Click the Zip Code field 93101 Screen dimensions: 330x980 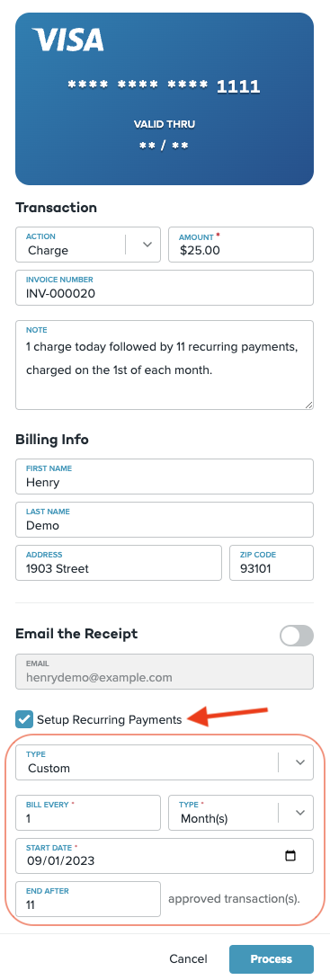click(272, 563)
